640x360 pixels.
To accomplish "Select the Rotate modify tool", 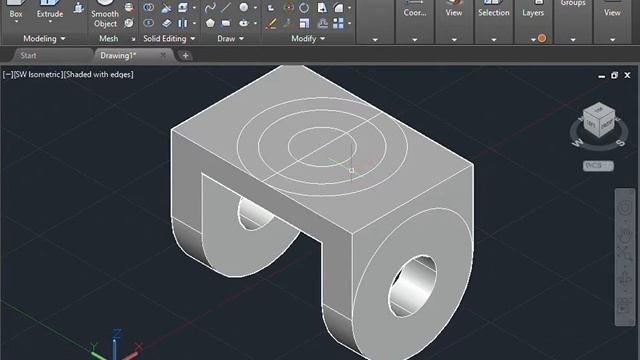I will click(304, 7).
